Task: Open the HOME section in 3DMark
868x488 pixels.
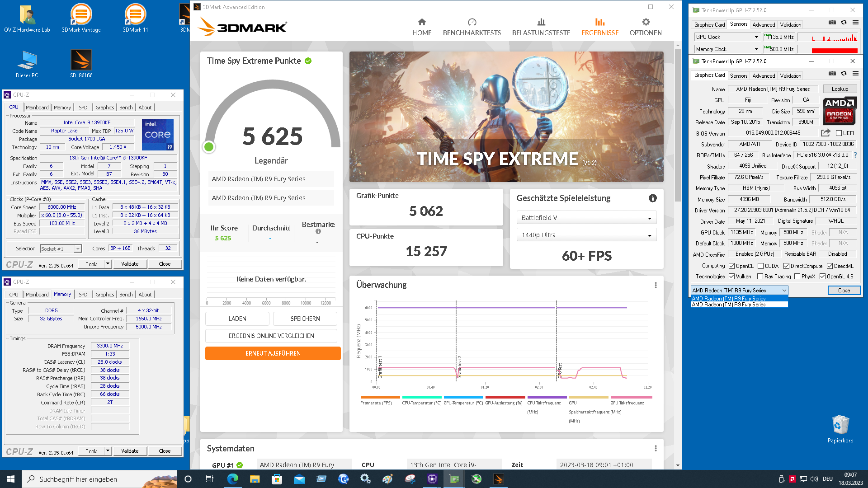Action: point(421,27)
